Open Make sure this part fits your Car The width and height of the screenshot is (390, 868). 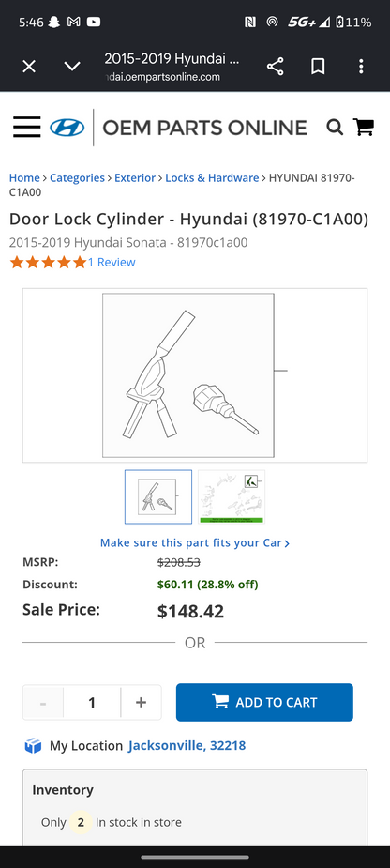tap(195, 542)
